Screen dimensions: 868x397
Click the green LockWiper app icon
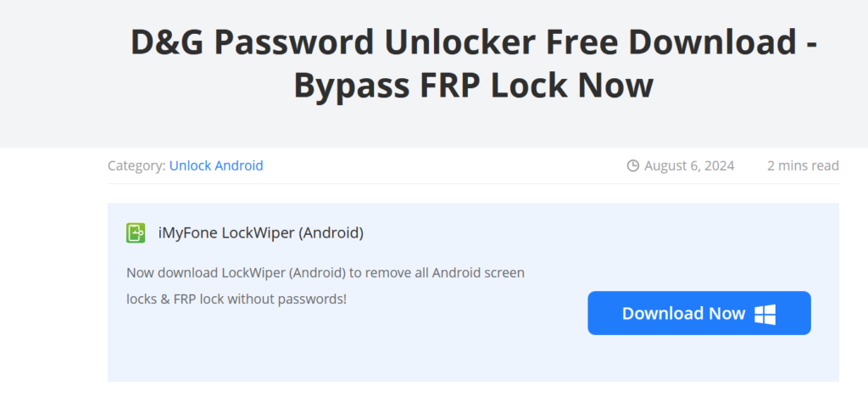coord(136,233)
